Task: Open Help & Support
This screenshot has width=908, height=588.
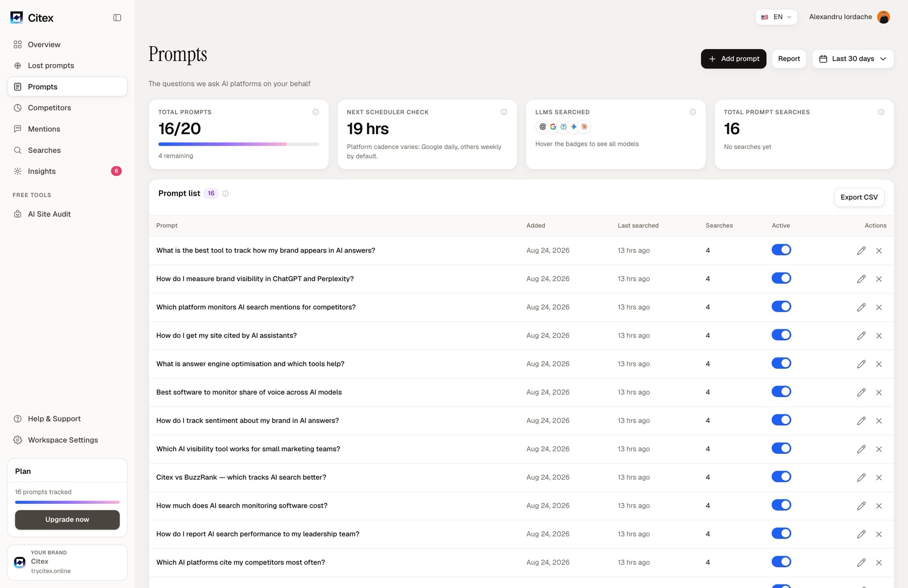Action: pos(67,419)
